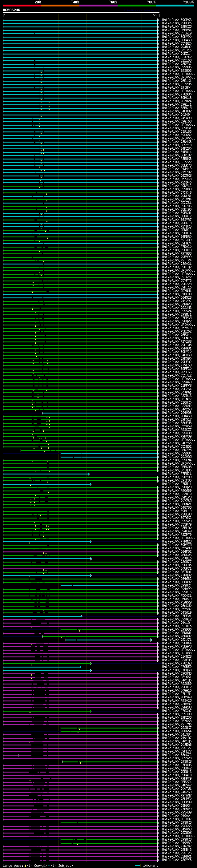This screenshot has height=868, width=197.
Task: Select hit label UniRef100_Q2RBR1
Action: 177,856
